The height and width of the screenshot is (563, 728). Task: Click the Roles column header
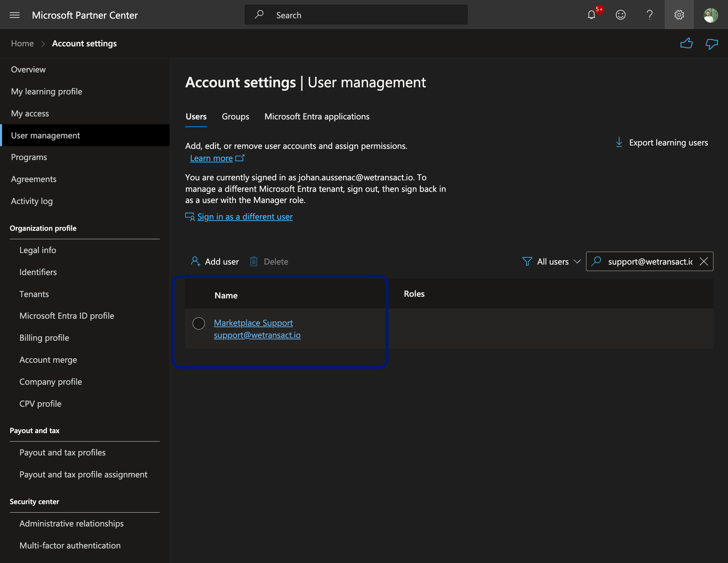414,294
